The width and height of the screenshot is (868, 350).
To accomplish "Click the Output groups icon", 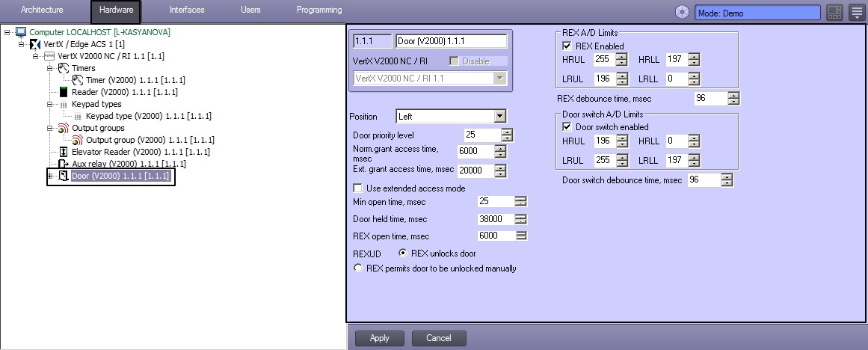I will click(x=64, y=128).
